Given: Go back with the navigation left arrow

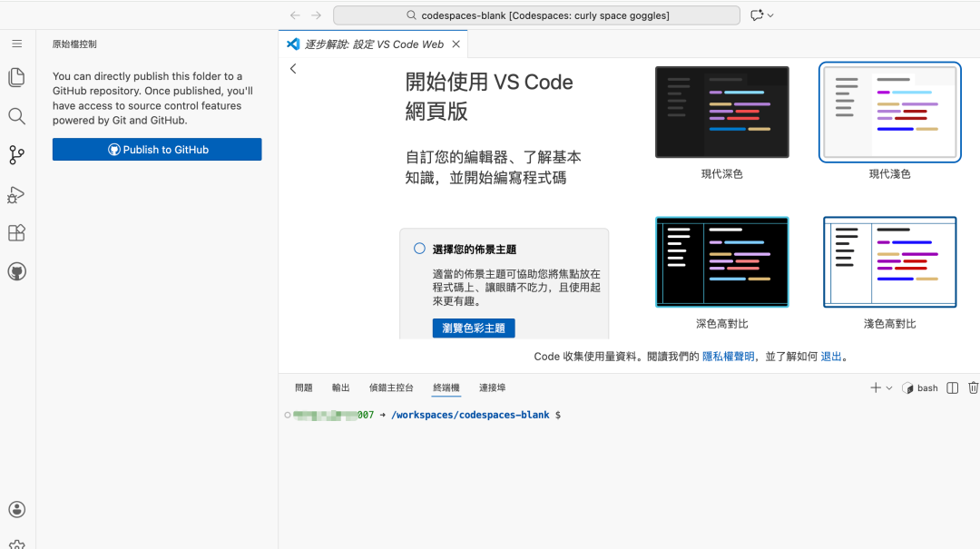Looking at the screenshot, I should tap(295, 15).
